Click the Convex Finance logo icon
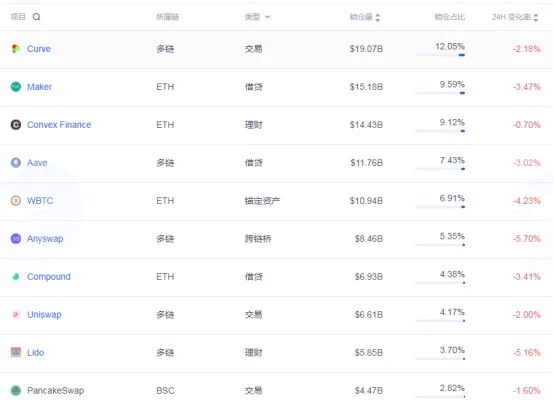 tap(16, 125)
